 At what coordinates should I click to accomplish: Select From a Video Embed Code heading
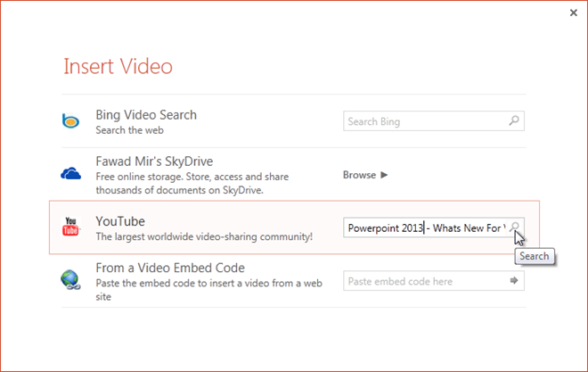[170, 268]
